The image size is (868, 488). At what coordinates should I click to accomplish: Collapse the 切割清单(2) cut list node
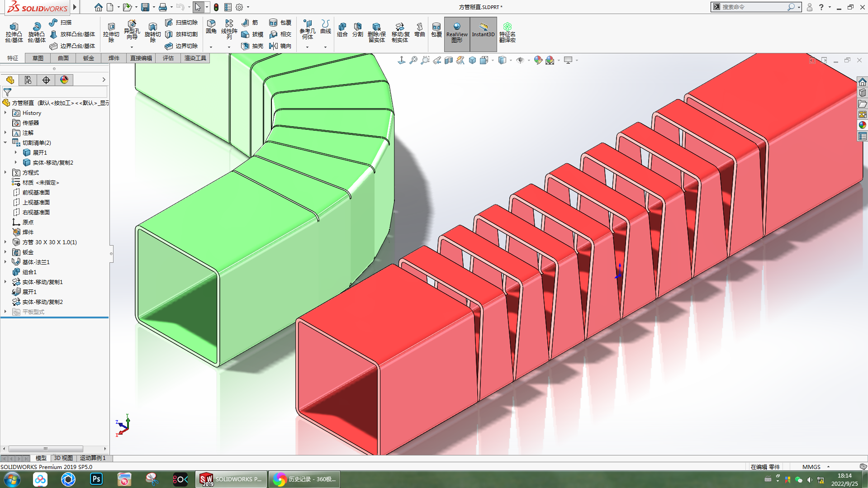(x=5, y=142)
